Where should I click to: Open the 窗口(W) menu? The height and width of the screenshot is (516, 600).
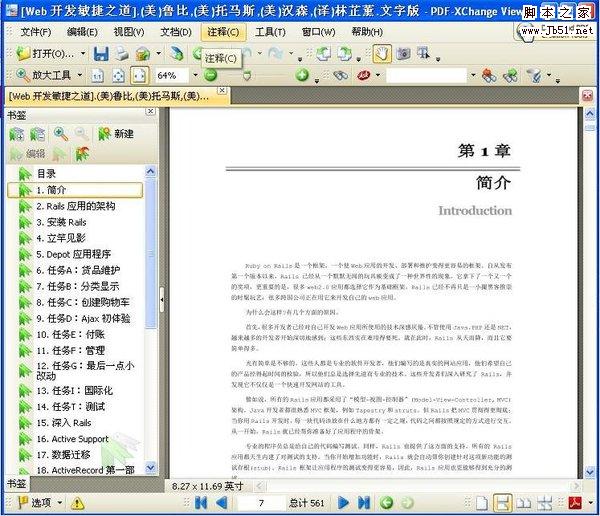pyautogui.click(x=318, y=32)
